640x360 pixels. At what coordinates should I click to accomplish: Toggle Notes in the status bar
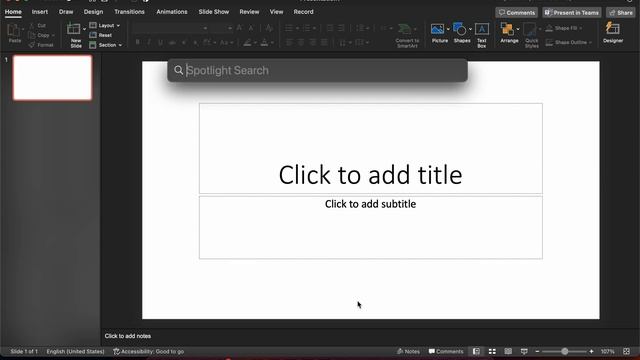click(408, 351)
